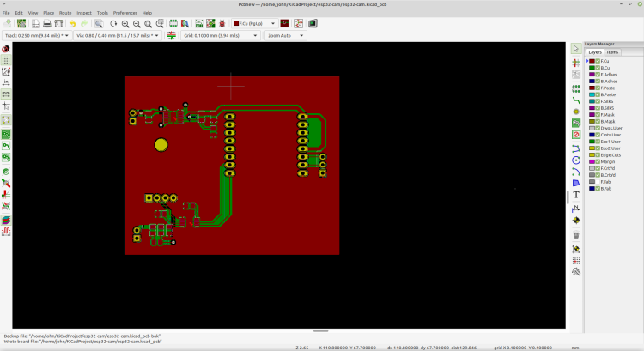Open the Tools menu

102,13
